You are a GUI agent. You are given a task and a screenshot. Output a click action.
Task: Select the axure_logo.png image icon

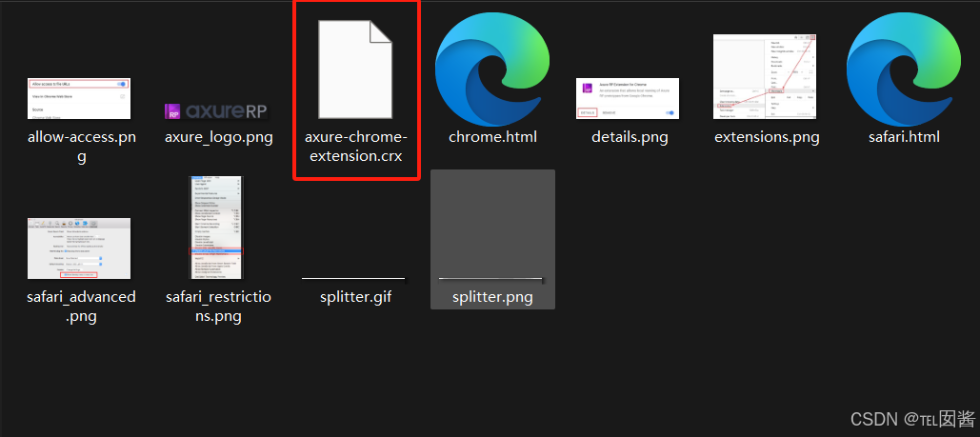(216, 111)
